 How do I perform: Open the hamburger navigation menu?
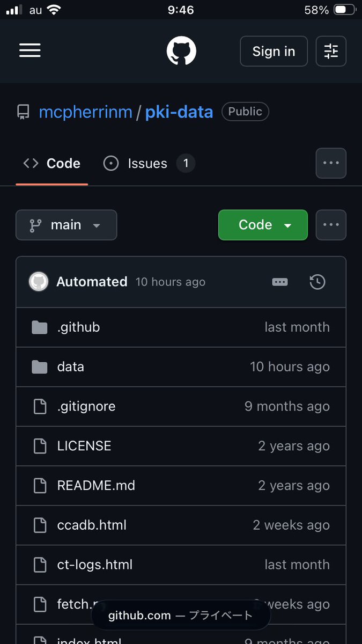click(30, 51)
